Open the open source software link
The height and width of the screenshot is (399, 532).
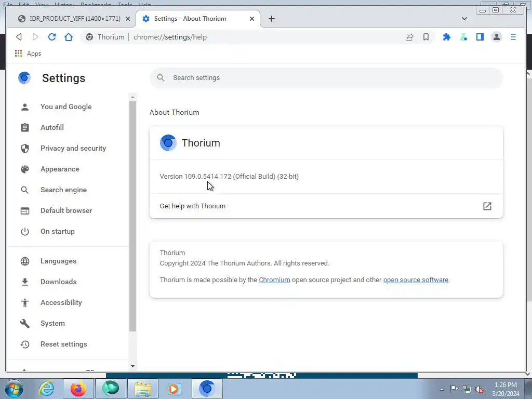416,280
